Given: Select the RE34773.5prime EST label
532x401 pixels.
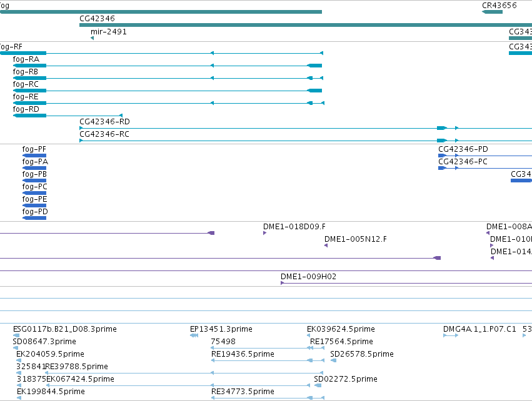Looking at the screenshot, I should click(x=243, y=392).
